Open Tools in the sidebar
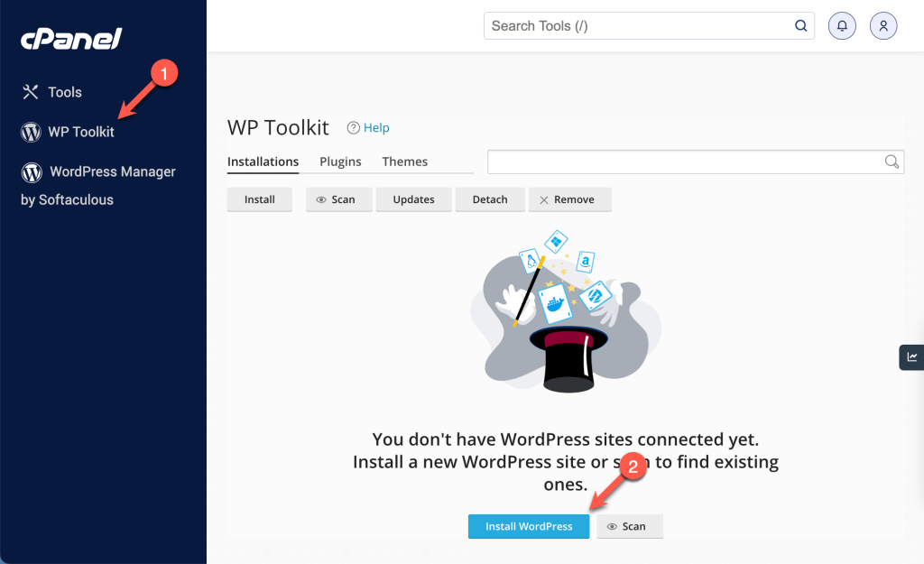Image resolution: width=924 pixels, height=564 pixels. 51,92
